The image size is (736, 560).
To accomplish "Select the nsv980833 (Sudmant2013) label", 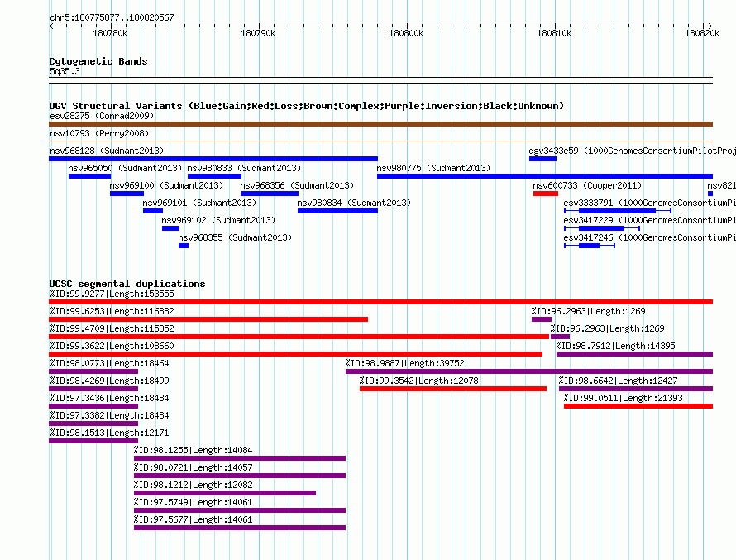I will point(244,168).
